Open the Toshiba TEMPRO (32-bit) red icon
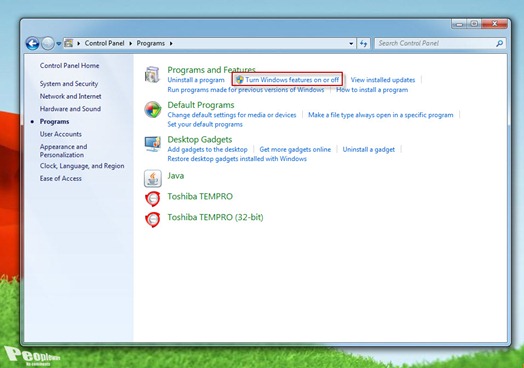Viewport: 524px width, 368px height. 153,220
